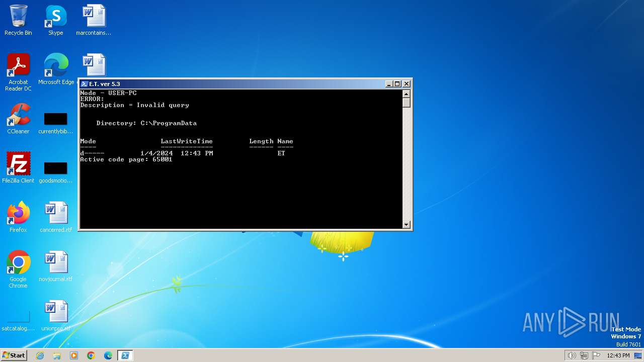This screenshot has height=362, width=644.
Task: Open Acrobat Reader DC shortcut
Action: [18, 72]
